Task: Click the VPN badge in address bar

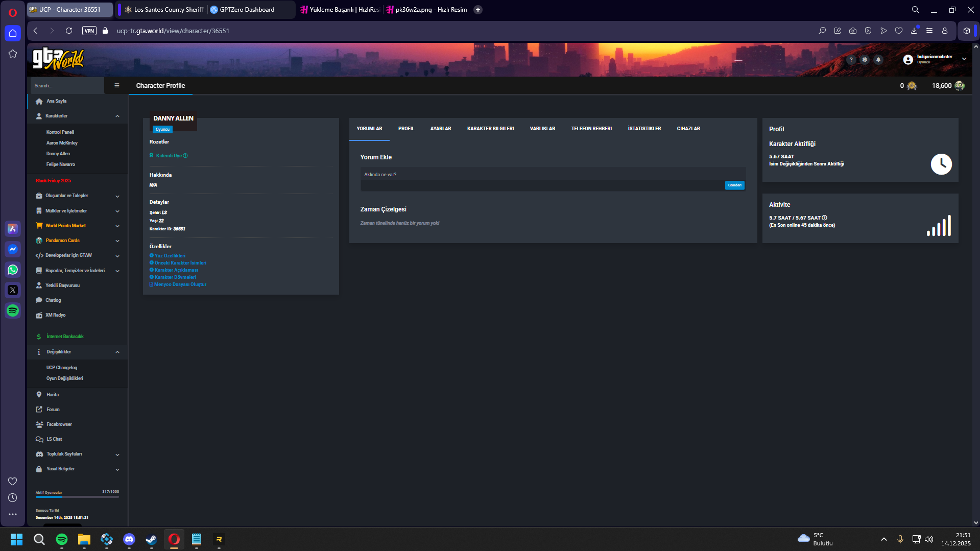Action: [x=89, y=31]
